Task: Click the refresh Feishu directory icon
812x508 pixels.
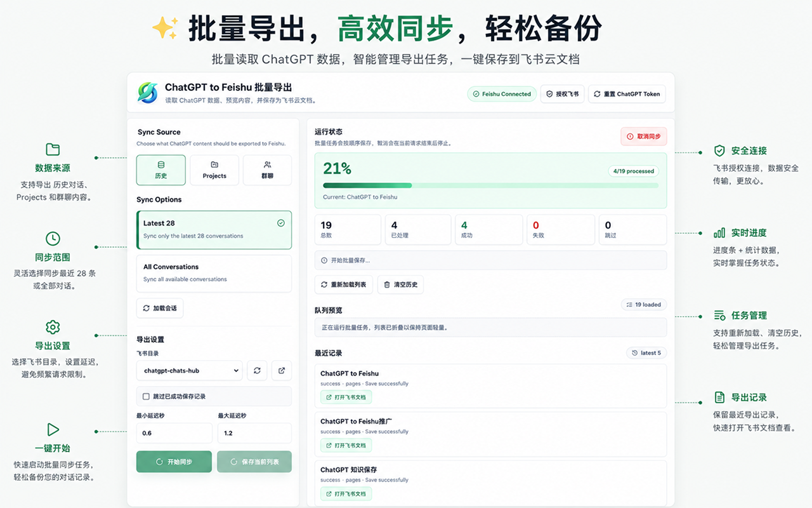Action: [x=257, y=370]
